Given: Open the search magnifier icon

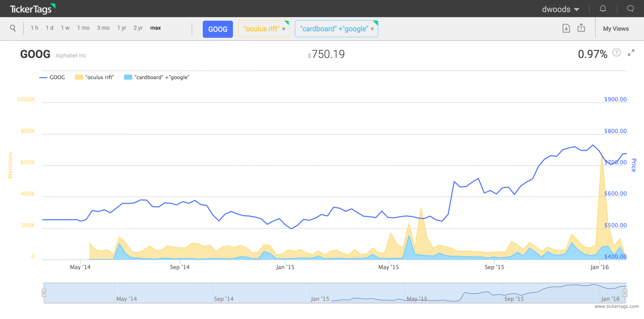Looking at the screenshot, I should 13,28.
